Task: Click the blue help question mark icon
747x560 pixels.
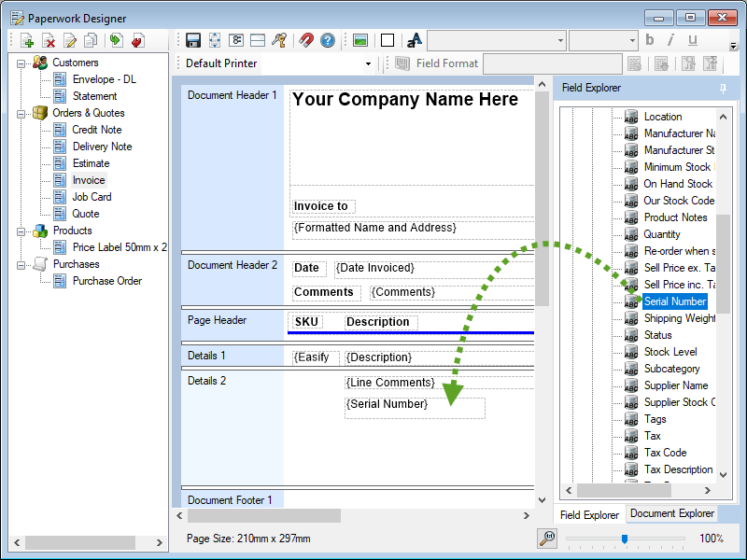Action: pyautogui.click(x=328, y=40)
